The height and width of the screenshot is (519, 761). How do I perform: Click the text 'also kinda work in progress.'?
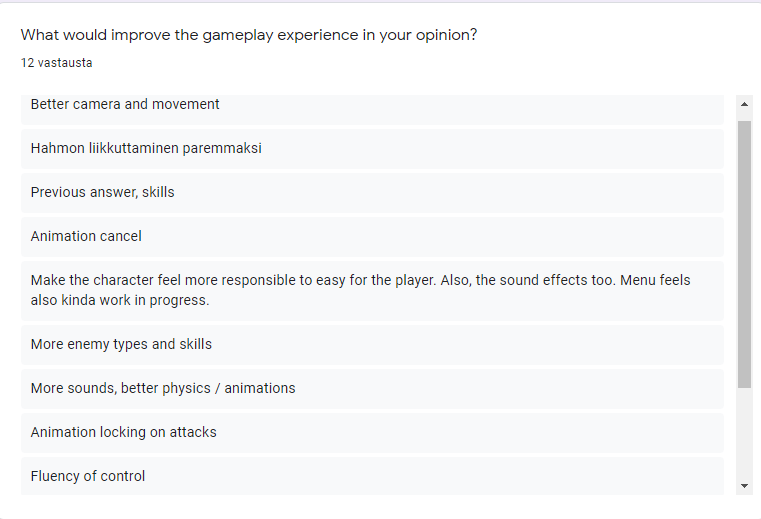point(120,300)
